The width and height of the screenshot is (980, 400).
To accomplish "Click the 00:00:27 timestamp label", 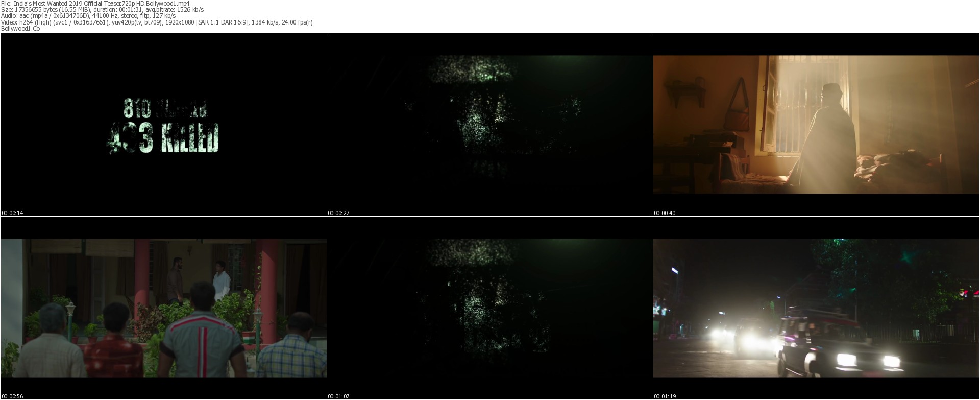I will [x=339, y=213].
